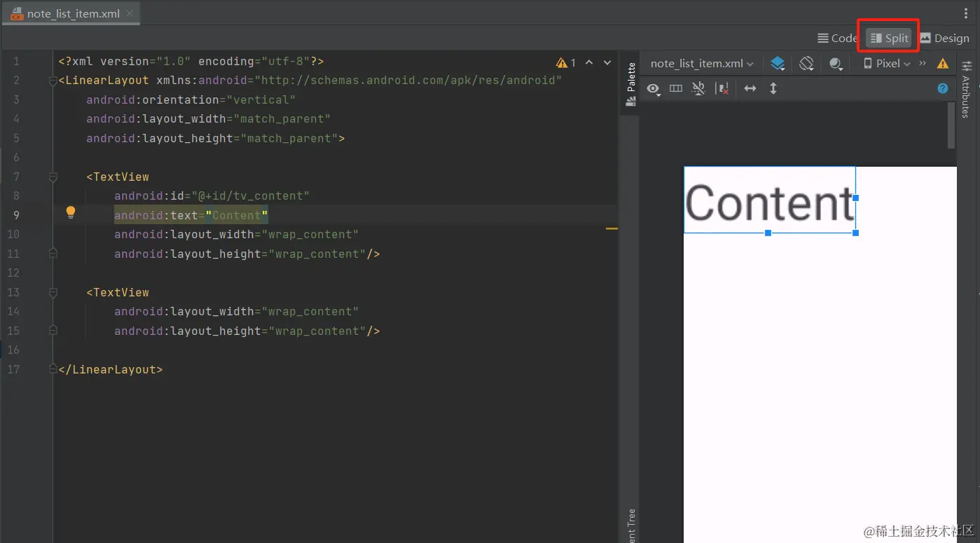The image size is (980, 543).
Task: Show more design toolbar options
Action: (x=923, y=63)
